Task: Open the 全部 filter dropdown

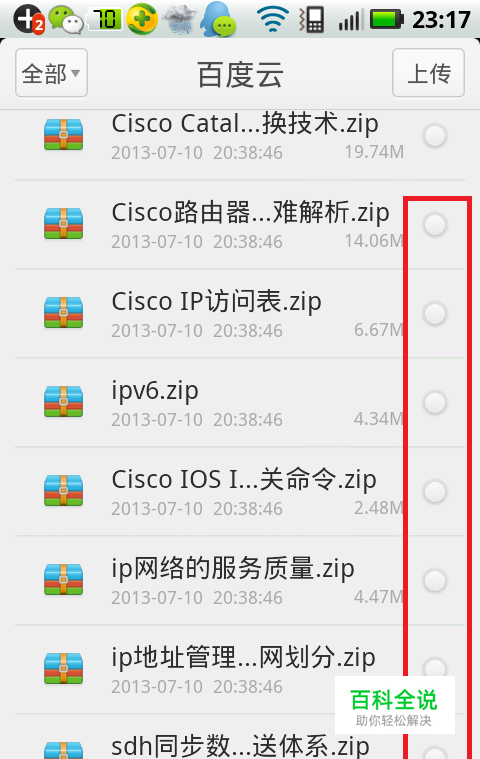Action: pyautogui.click(x=51, y=73)
